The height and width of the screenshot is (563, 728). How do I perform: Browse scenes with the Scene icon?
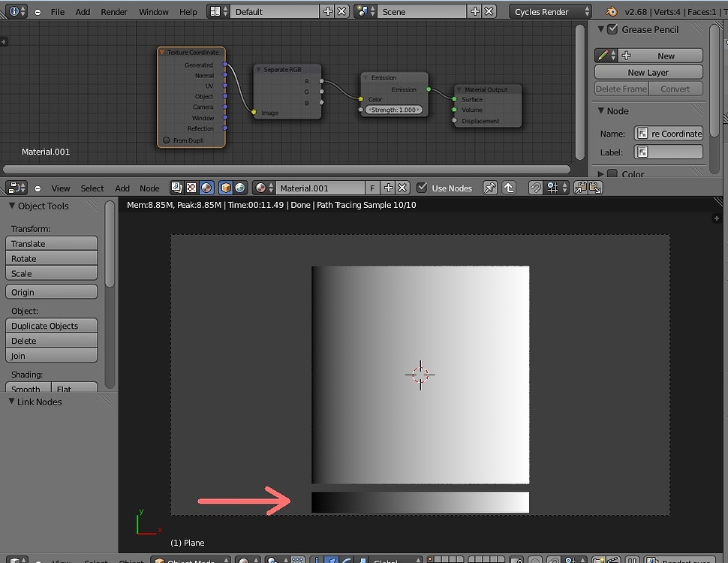pos(366,11)
